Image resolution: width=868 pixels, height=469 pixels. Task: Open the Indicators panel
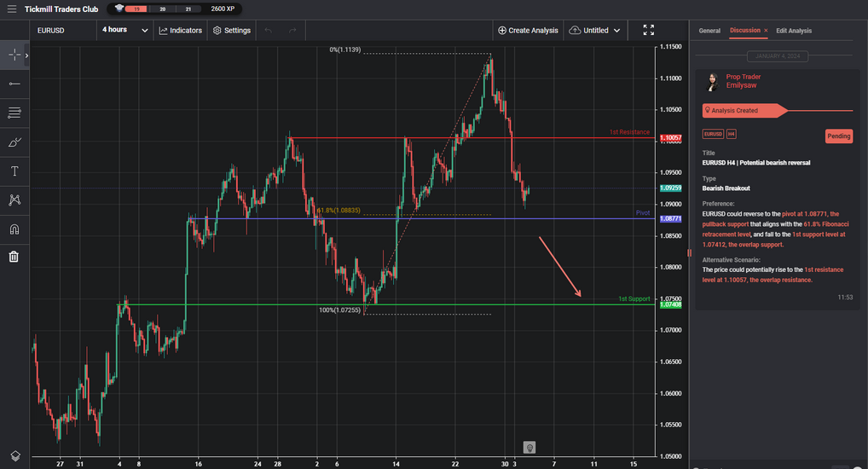181,31
